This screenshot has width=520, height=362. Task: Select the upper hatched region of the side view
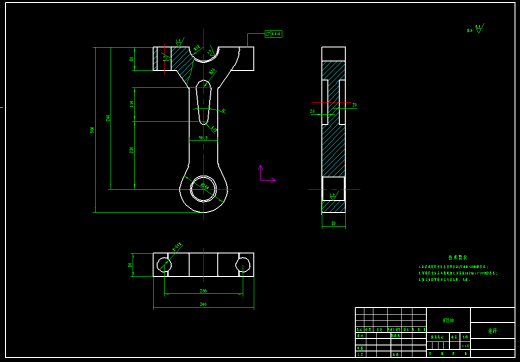click(x=333, y=70)
